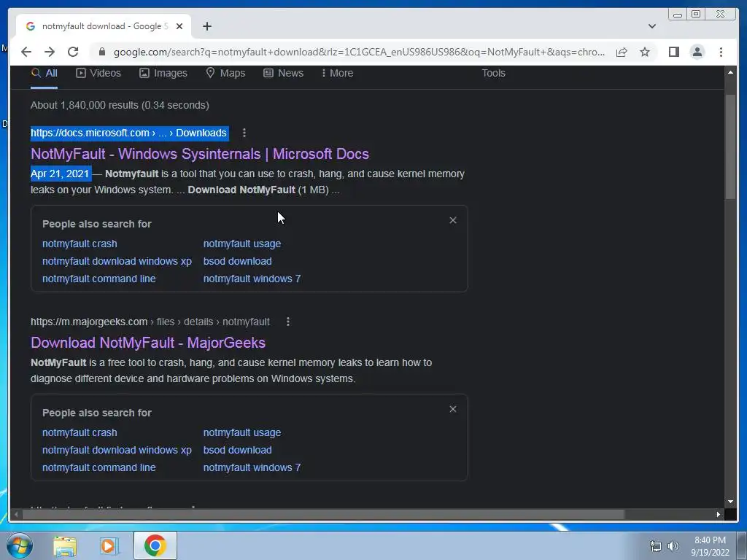This screenshot has width=747, height=560.
Task: Open Download NotMyFault - MajorGeeks result
Action: point(148,343)
